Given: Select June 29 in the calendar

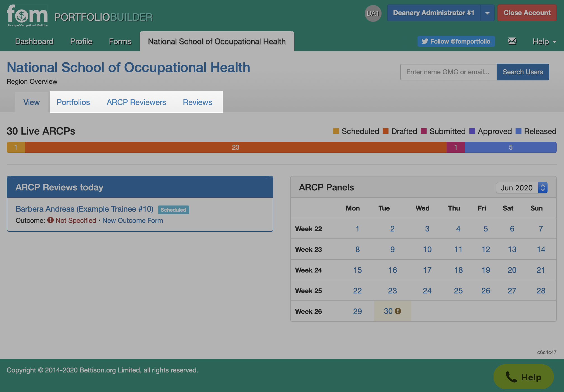Looking at the screenshot, I should point(357,311).
